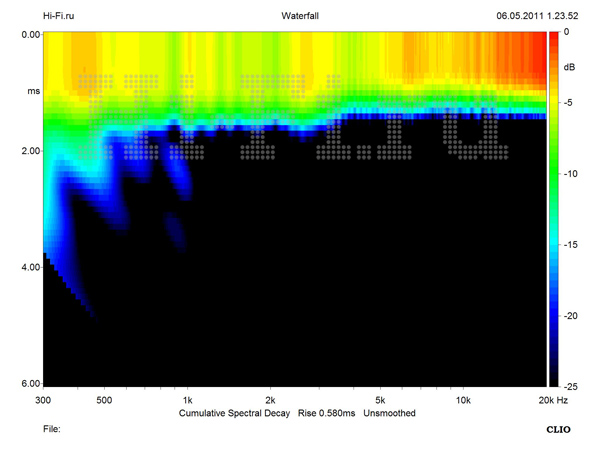
Task: Click the dB unit label beside the color scale
Action: [569, 67]
